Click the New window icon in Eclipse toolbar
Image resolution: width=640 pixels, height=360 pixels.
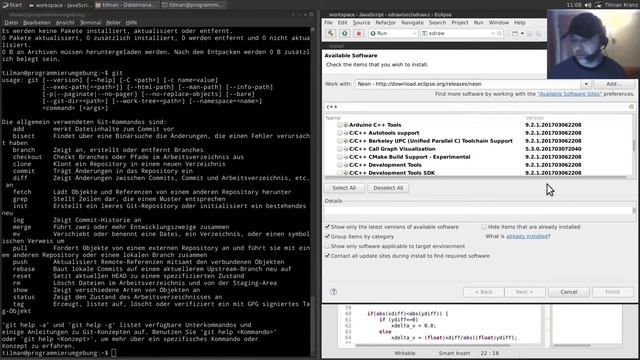515,33
